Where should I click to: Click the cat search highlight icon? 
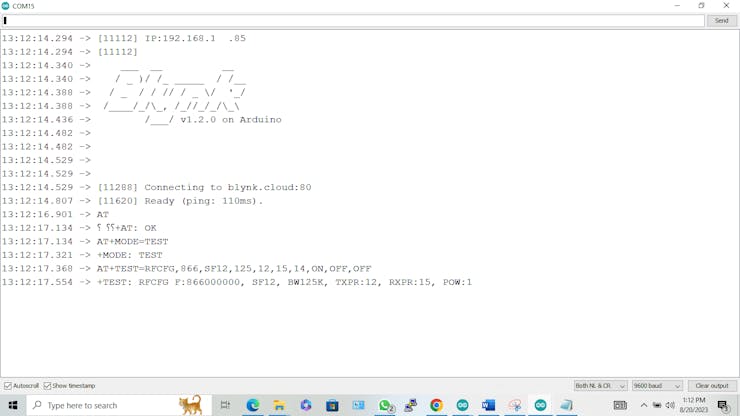pyautogui.click(x=190, y=405)
